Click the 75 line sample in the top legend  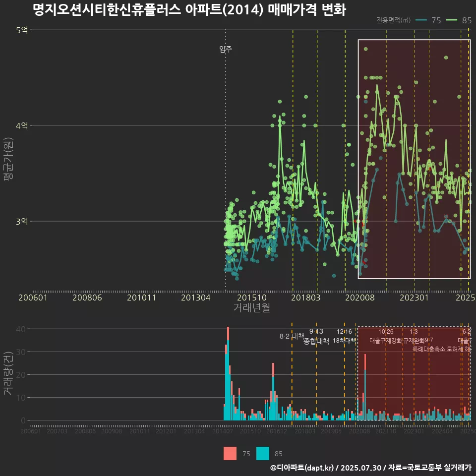(x=421, y=20)
